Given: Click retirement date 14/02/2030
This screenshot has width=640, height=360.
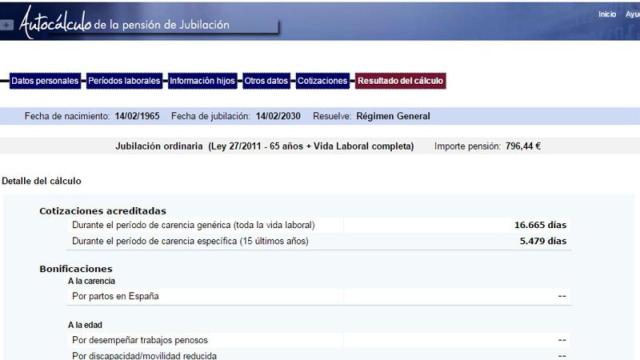Looking at the screenshot, I should point(278,116).
